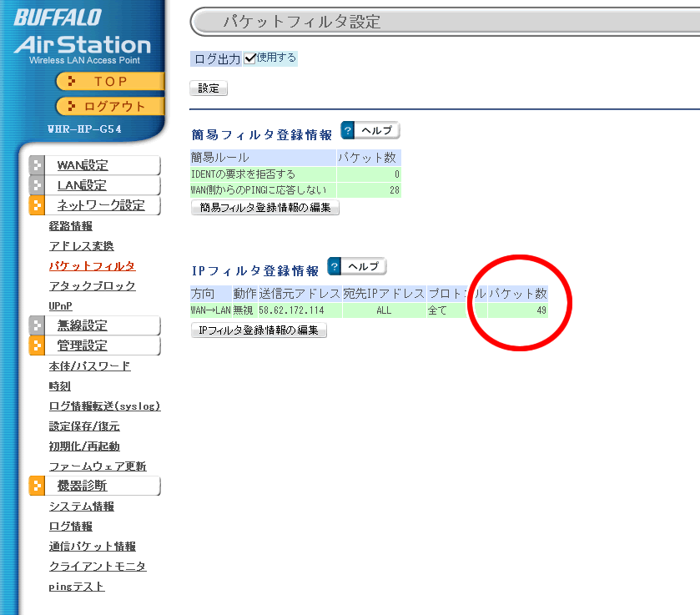Open pingテスト link

coord(77,587)
